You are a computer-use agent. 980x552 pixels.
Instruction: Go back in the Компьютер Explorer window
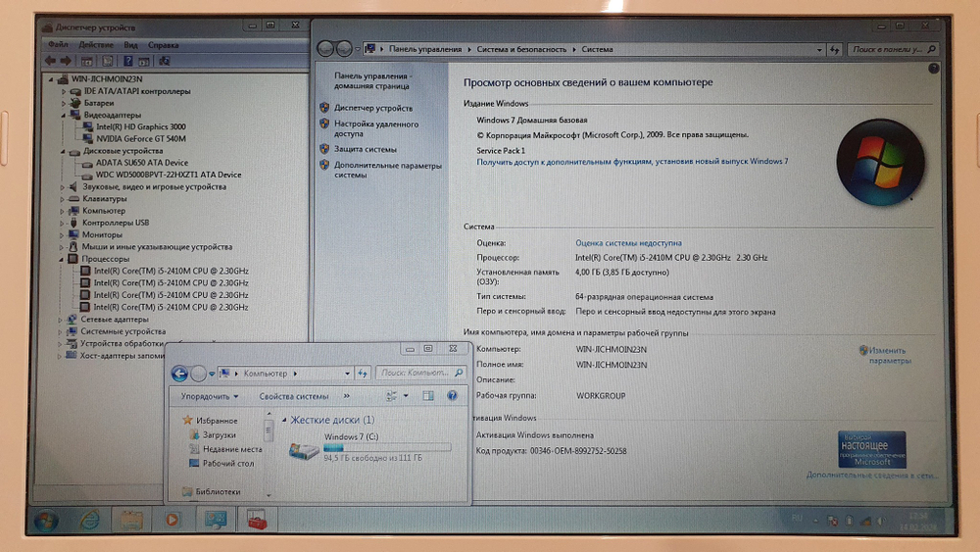(x=179, y=374)
